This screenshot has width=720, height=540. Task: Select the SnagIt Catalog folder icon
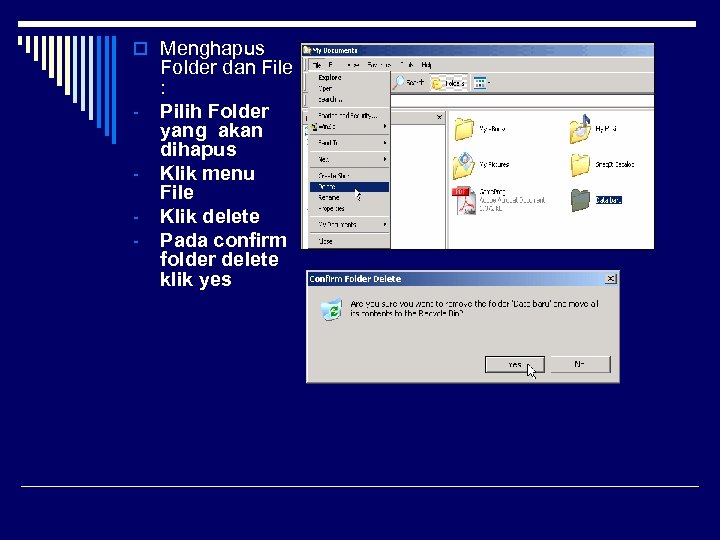pyautogui.click(x=580, y=165)
